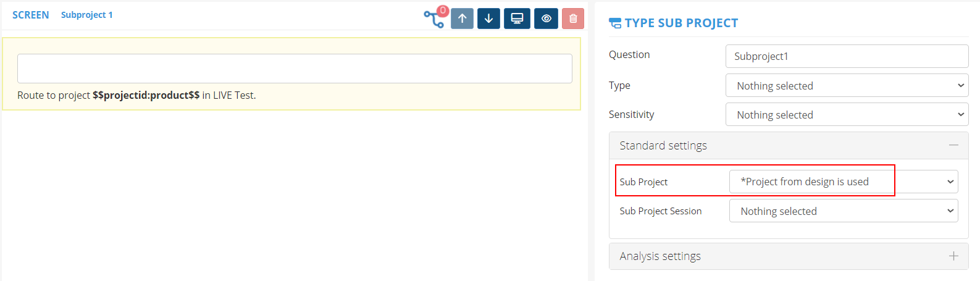Viewport: 980px width, 281px height.
Task: Click the SCREEN header label
Action: 30,15
